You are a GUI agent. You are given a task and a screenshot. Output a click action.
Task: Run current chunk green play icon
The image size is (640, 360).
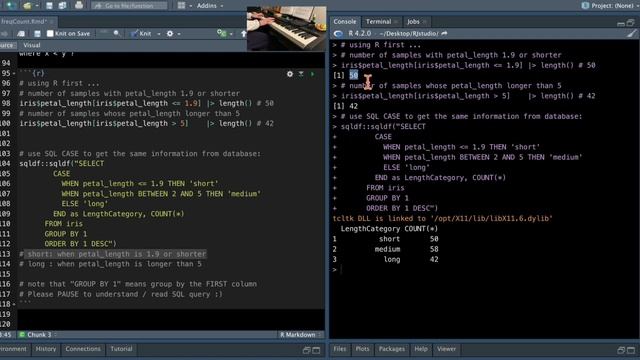(x=313, y=74)
